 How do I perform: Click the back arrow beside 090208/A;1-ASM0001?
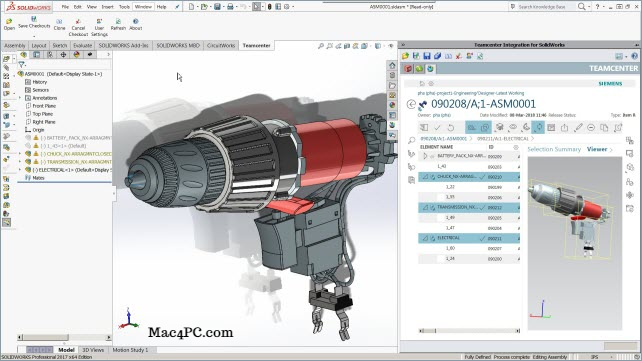pos(411,104)
